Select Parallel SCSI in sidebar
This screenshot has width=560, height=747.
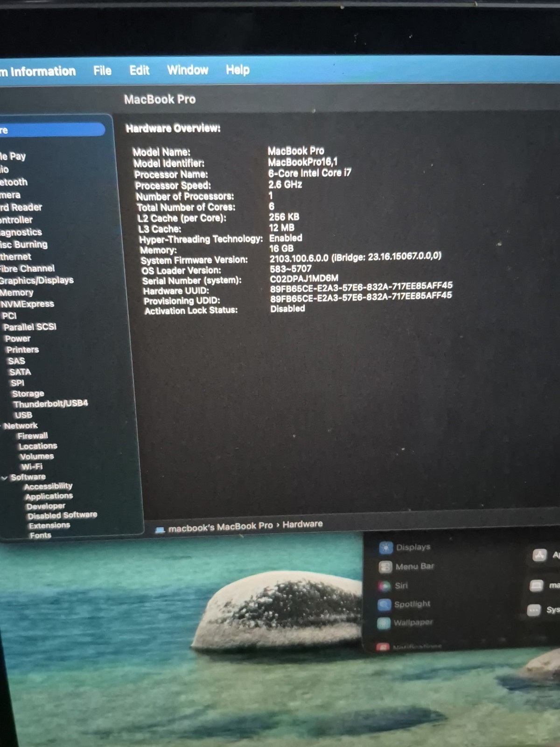click(30, 327)
